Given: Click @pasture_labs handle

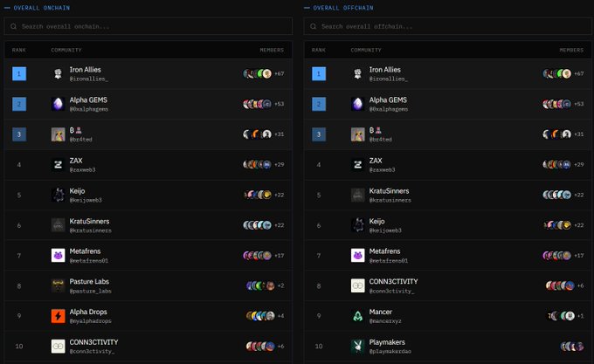Looking at the screenshot, I should coord(90,291).
